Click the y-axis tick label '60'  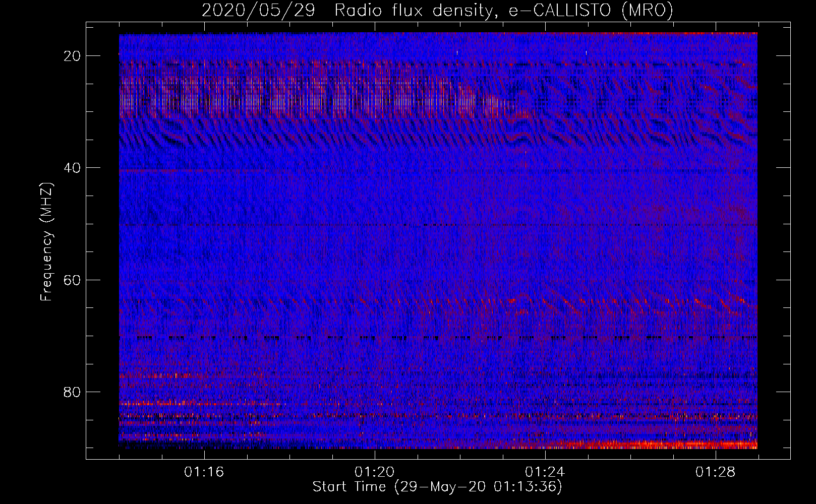pos(73,280)
